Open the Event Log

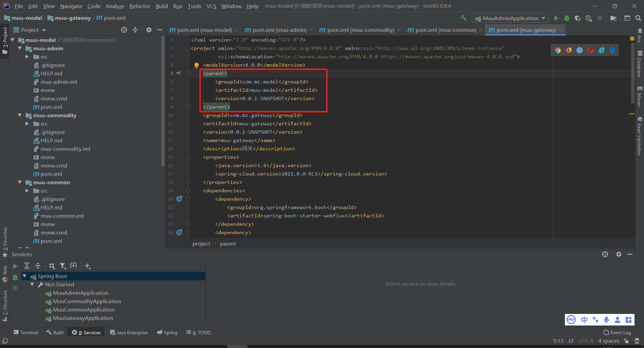tap(617, 333)
